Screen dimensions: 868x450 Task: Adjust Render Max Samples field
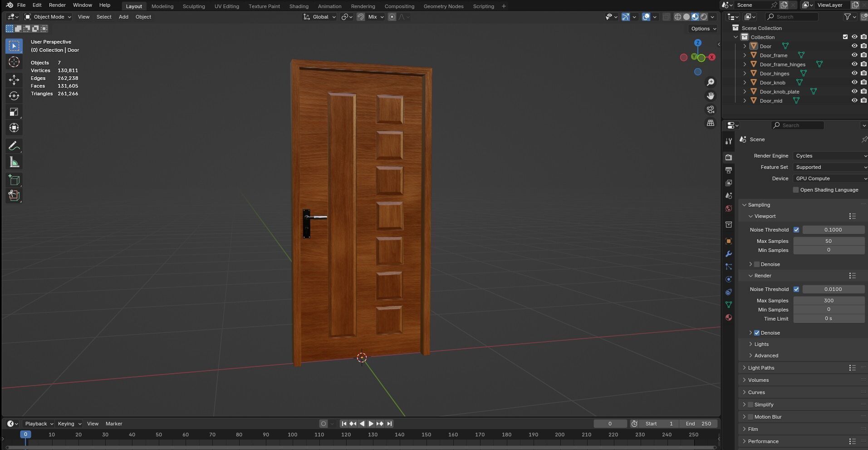pos(829,301)
